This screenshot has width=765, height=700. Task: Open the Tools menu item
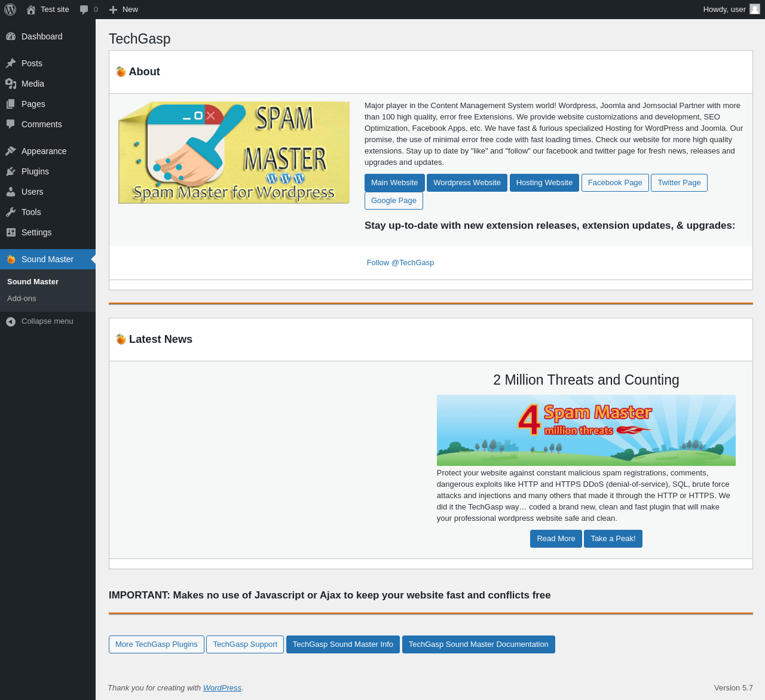(x=48, y=212)
